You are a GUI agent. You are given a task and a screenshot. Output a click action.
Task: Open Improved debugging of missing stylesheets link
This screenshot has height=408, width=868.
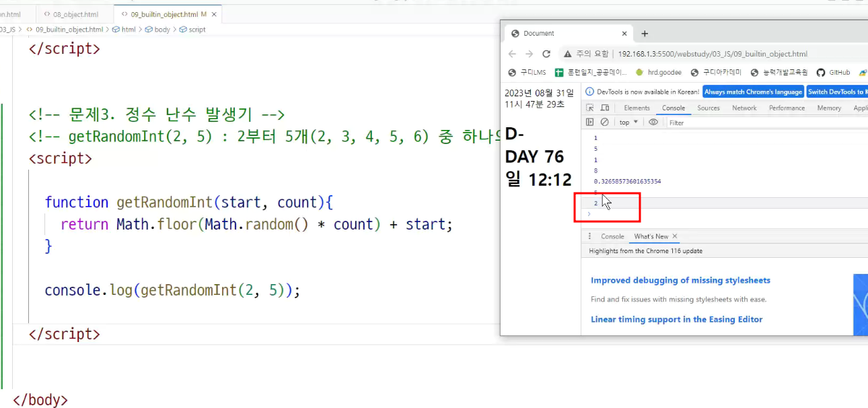pyautogui.click(x=680, y=280)
